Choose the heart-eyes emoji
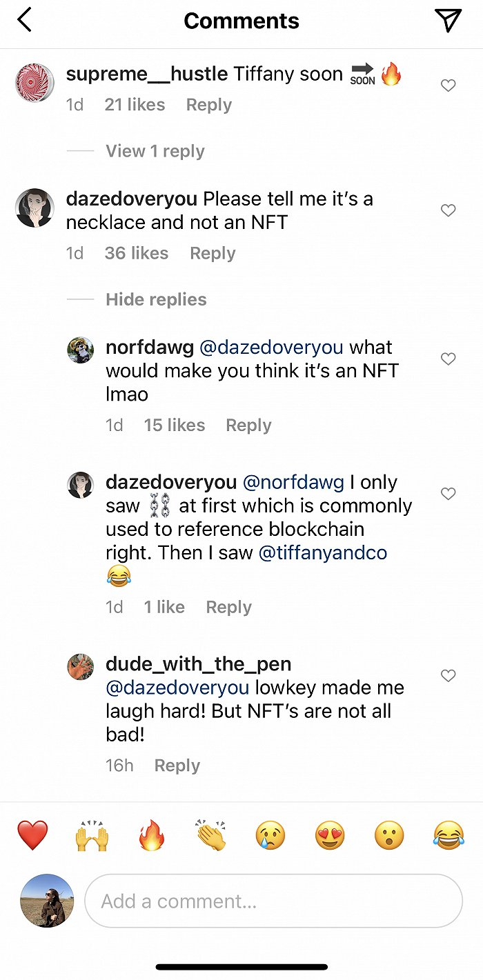This screenshot has height=980, width=483. coord(330,836)
